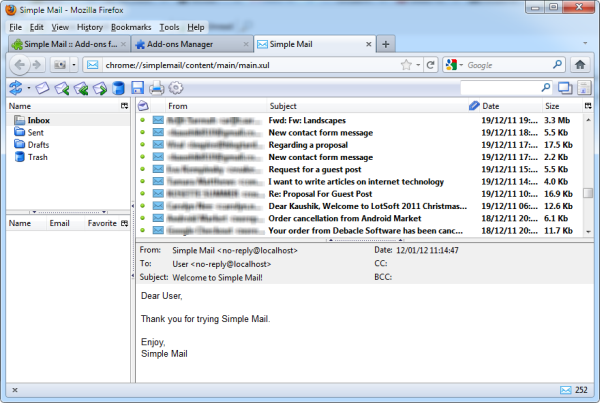Click the mail search input field

tap(501, 88)
